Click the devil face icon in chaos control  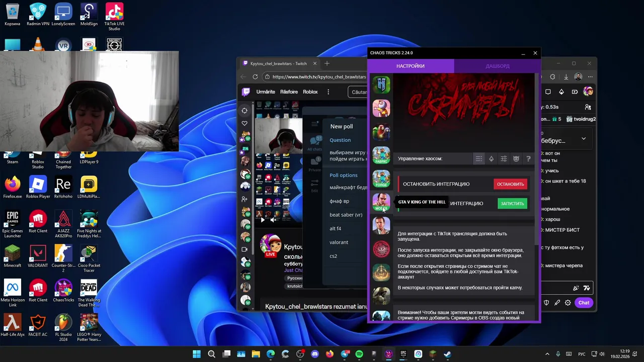[516, 158]
